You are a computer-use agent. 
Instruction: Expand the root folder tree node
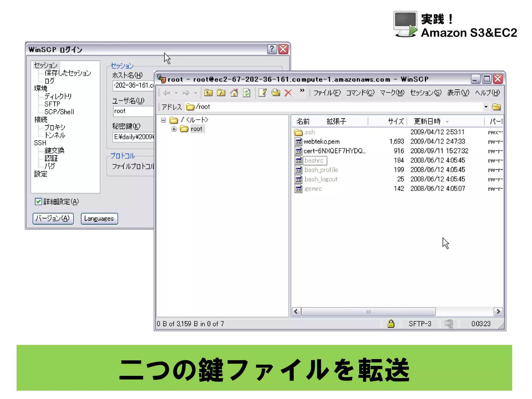[x=174, y=129]
